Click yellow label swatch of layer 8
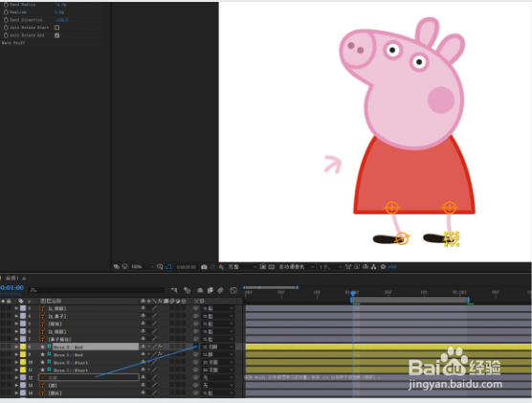 (23, 347)
